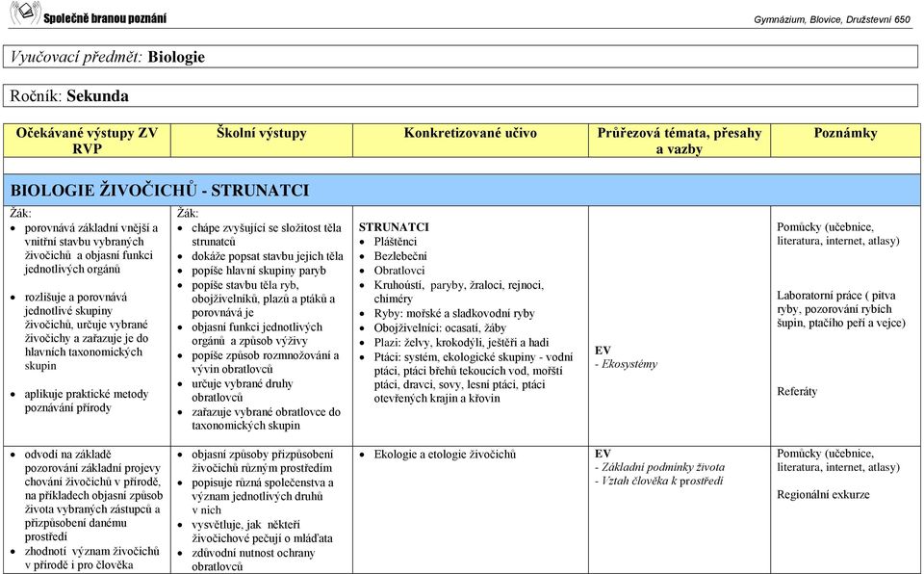
Task: Click bullet 'vysvětluje, jak někteří živočichové pečují'
Action: tap(262, 532)
